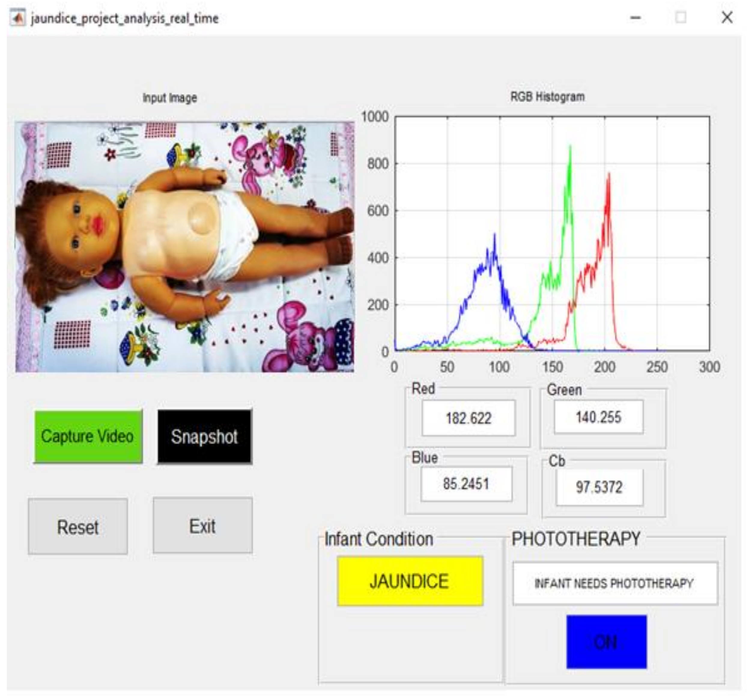Click the black Snapshot button
This screenshot has height=700, width=752.
pos(204,436)
